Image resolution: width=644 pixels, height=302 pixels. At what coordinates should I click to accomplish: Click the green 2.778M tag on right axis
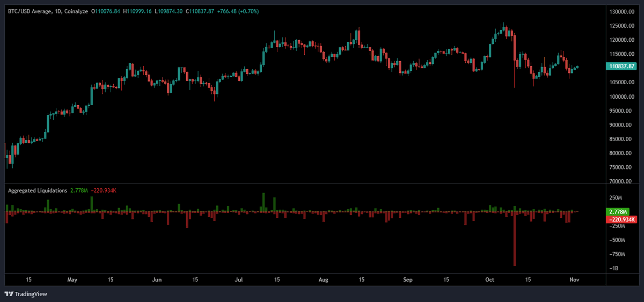click(617, 212)
